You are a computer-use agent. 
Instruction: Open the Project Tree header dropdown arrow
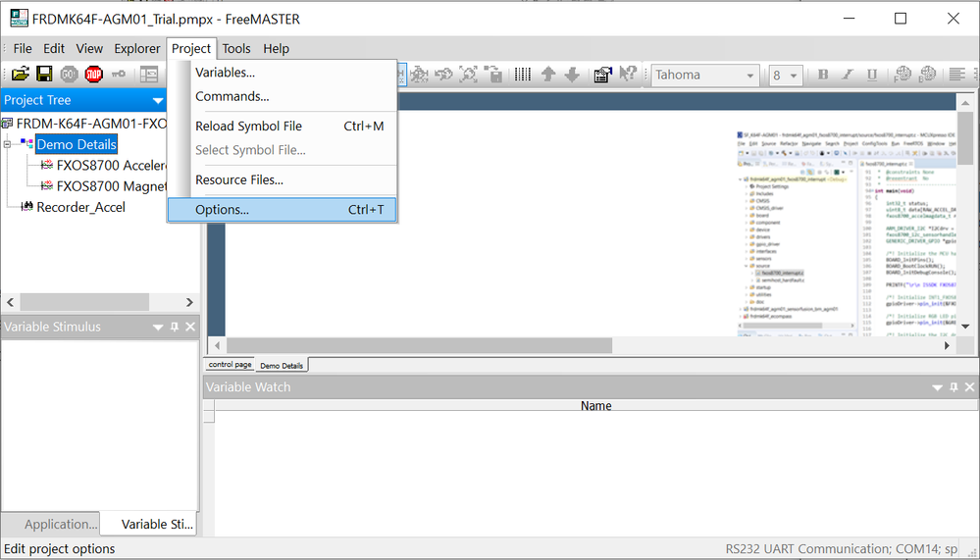(x=158, y=101)
